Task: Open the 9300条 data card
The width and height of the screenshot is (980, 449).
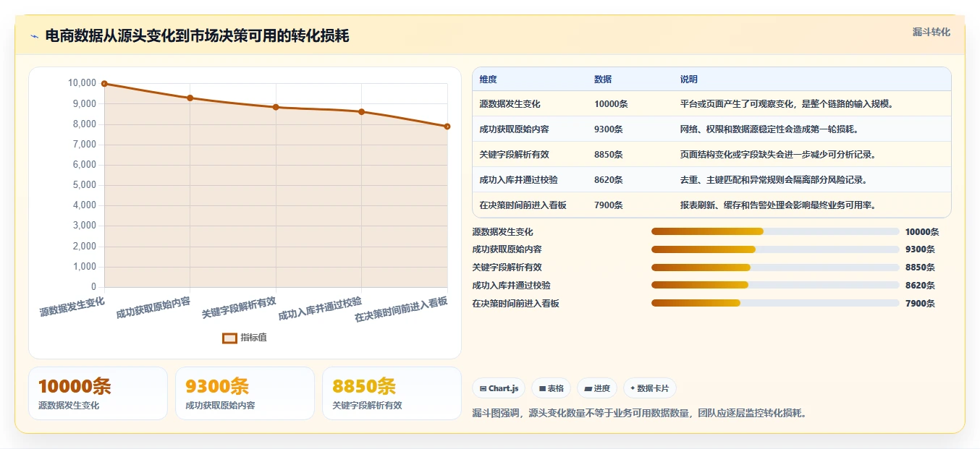Action: 245,393
